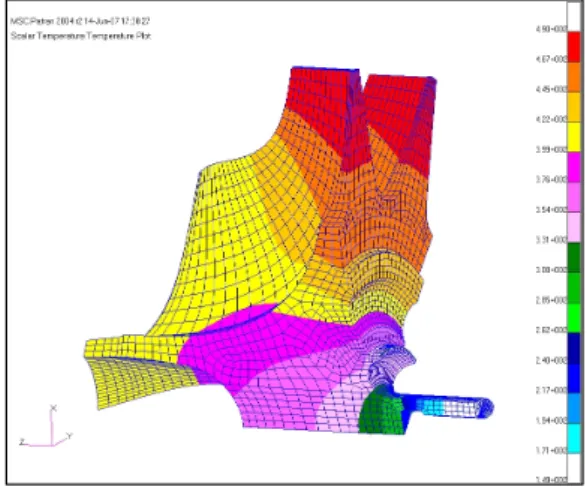Screen dimensions: 587x487
Task: Select the bright magenta legend swatch
Action: click(574, 167)
